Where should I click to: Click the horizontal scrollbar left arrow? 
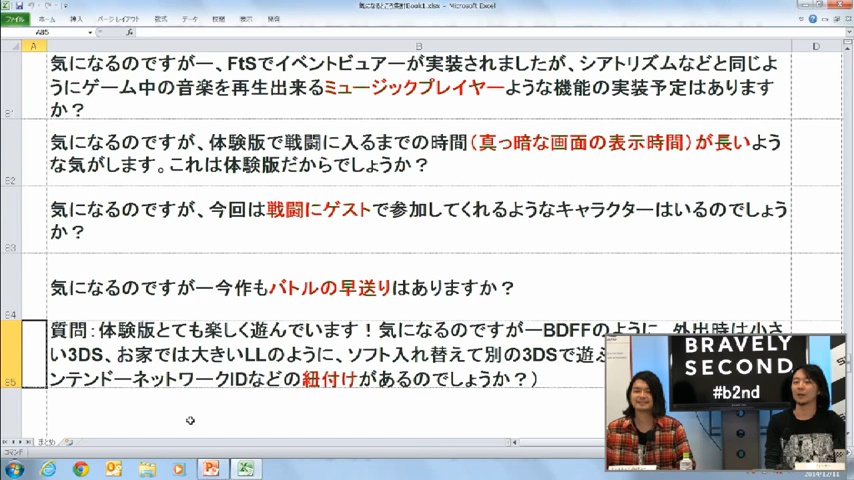(x=515, y=442)
